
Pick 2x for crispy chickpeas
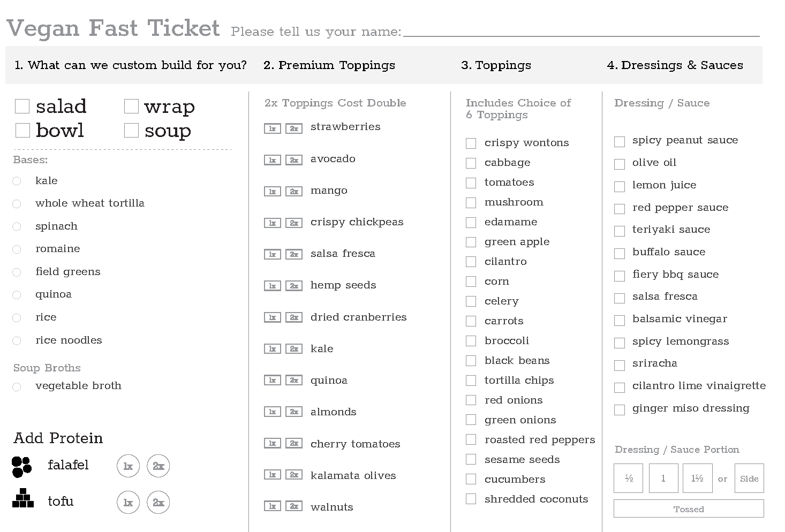293,223
